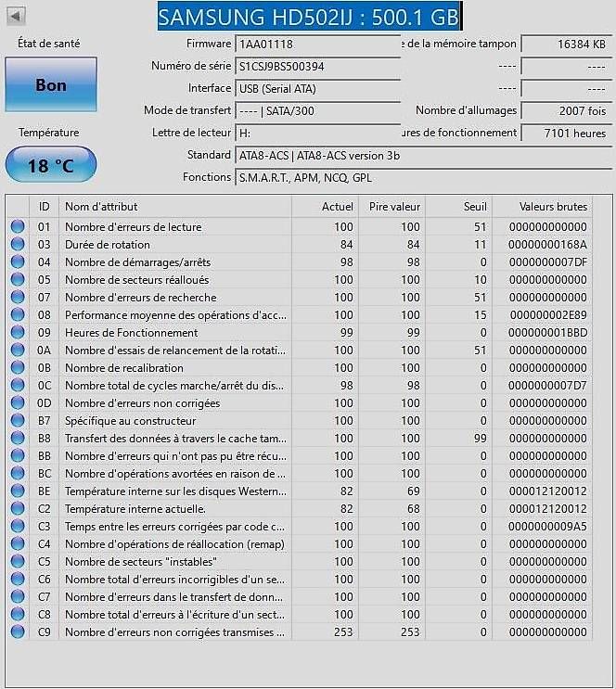Viewport: 616px width, 689px height.
Task: Select status icon of attribute 09
Action: click(x=18, y=332)
